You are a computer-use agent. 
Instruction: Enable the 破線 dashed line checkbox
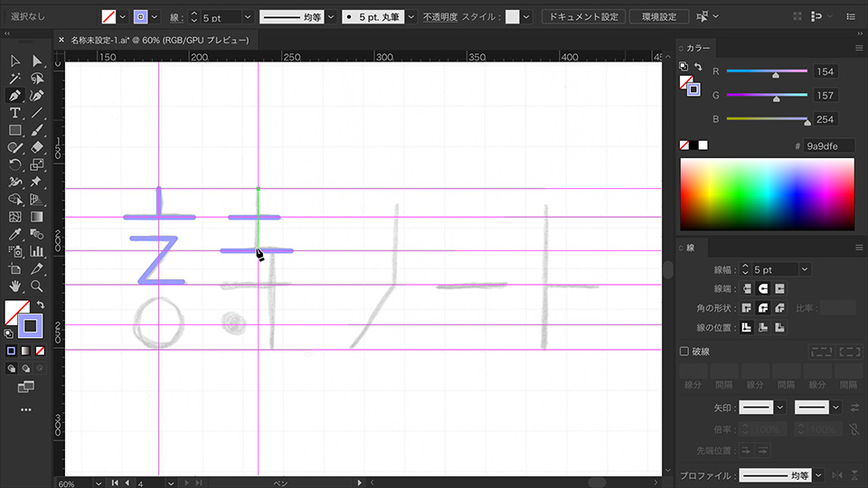684,352
